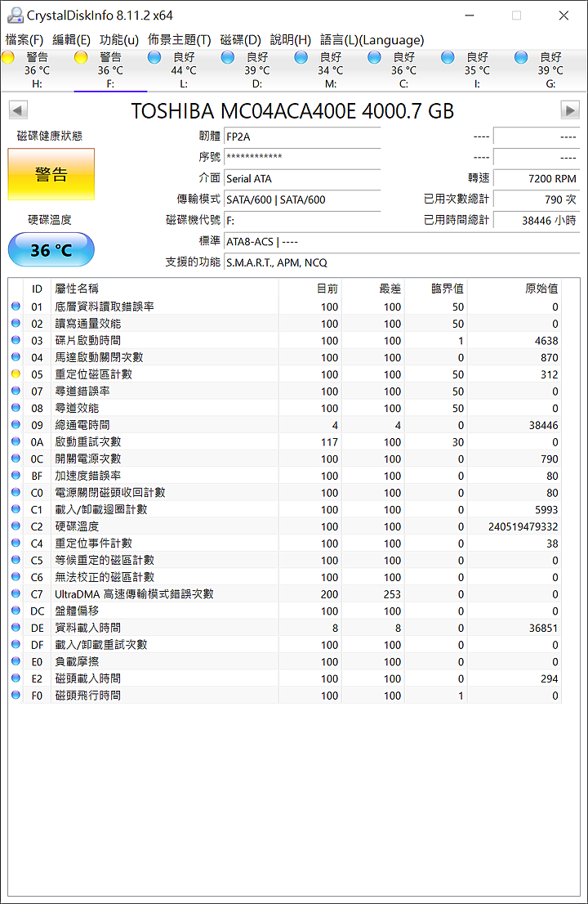Click the status dot for 硬碟溫度 row C2
This screenshot has width=588, height=904.
click(x=16, y=526)
